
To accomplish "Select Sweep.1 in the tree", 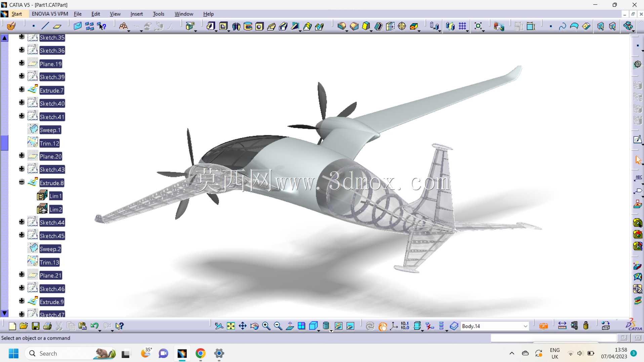I will pyautogui.click(x=50, y=130).
